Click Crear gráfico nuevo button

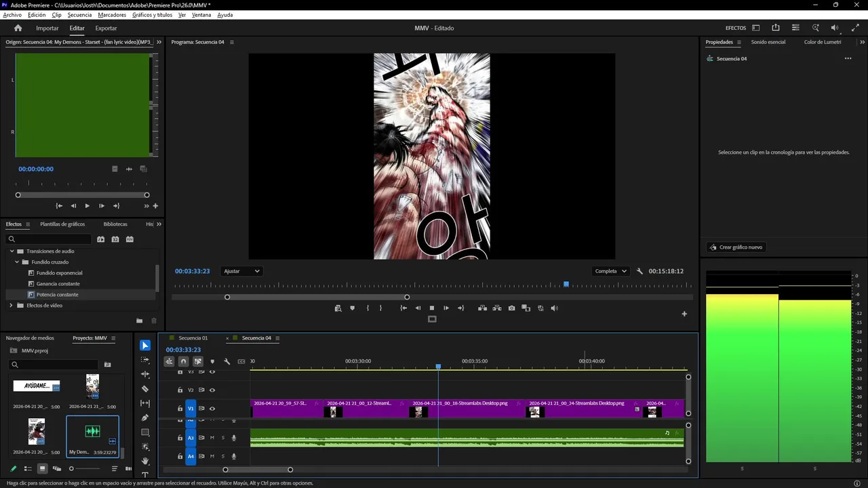point(736,247)
